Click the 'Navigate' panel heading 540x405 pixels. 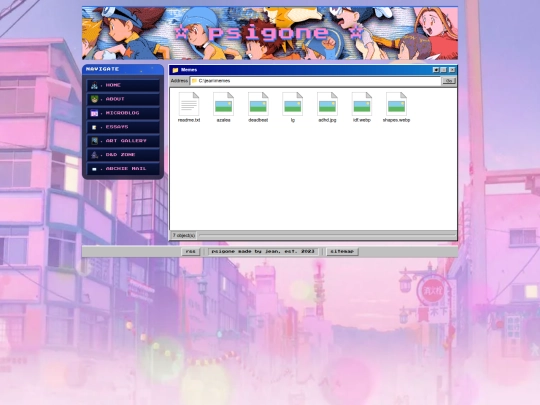pos(102,69)
